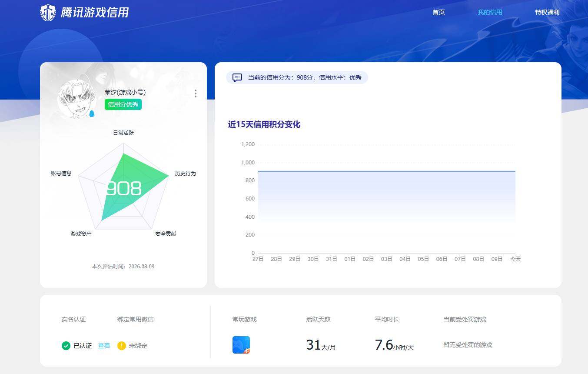Click the 历史行为 radar label
The width and height of the screenshot is (588, 374).
click(x=186, y=173)
